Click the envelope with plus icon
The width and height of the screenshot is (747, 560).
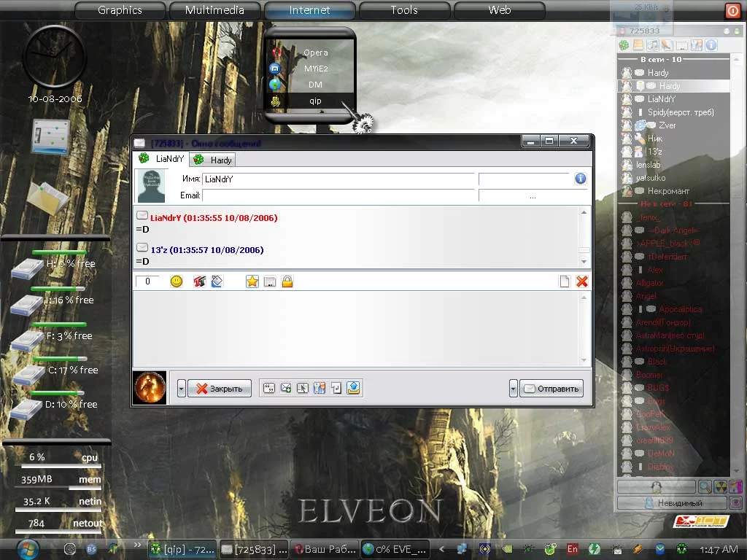286,388
